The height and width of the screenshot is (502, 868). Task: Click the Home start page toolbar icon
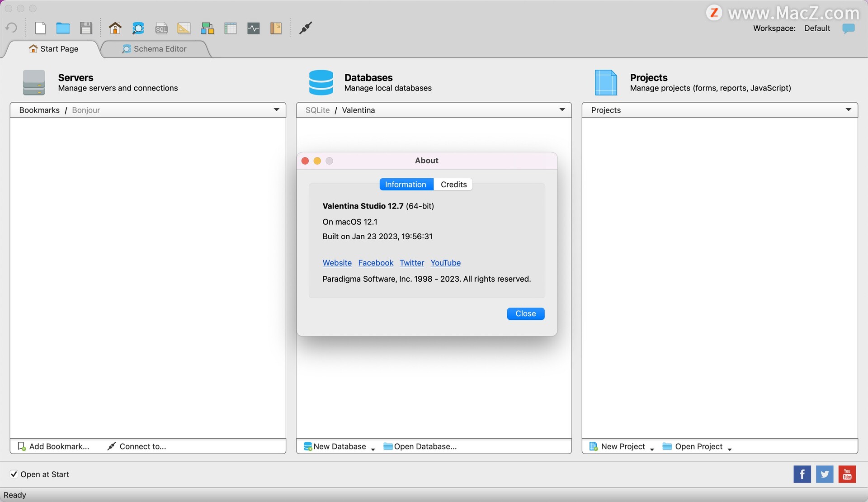(115, 28)
